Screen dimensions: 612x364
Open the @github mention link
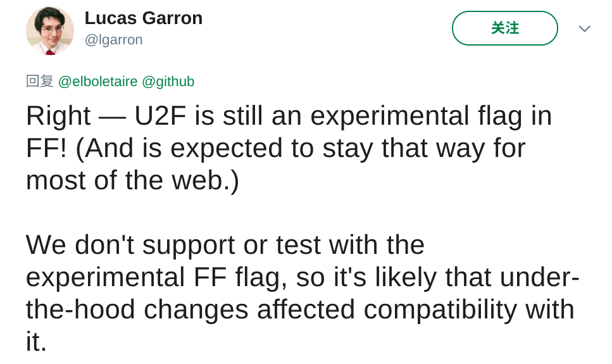168,82
